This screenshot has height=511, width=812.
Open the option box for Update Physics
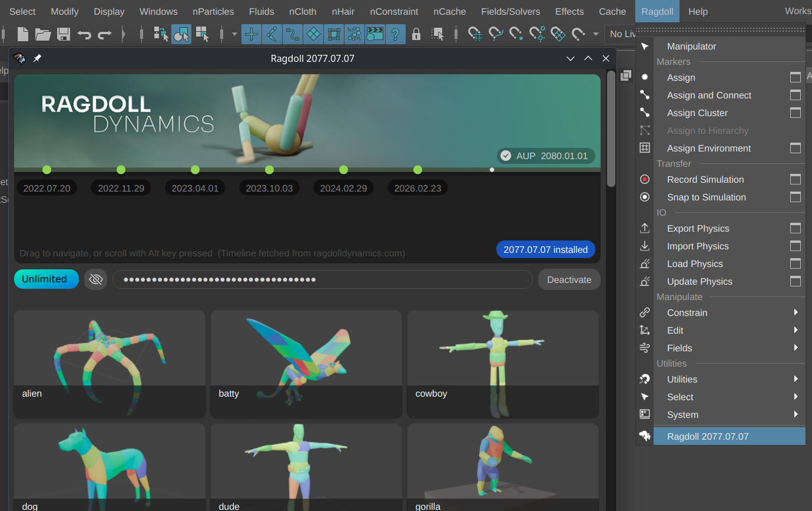tap(796, 282)
